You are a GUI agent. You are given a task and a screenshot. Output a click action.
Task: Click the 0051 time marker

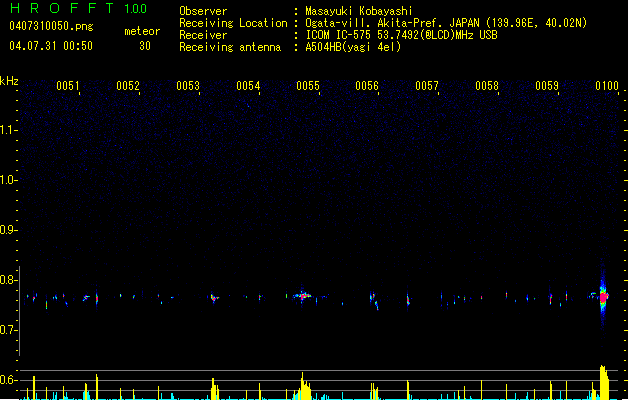click(x=68, y=86)
